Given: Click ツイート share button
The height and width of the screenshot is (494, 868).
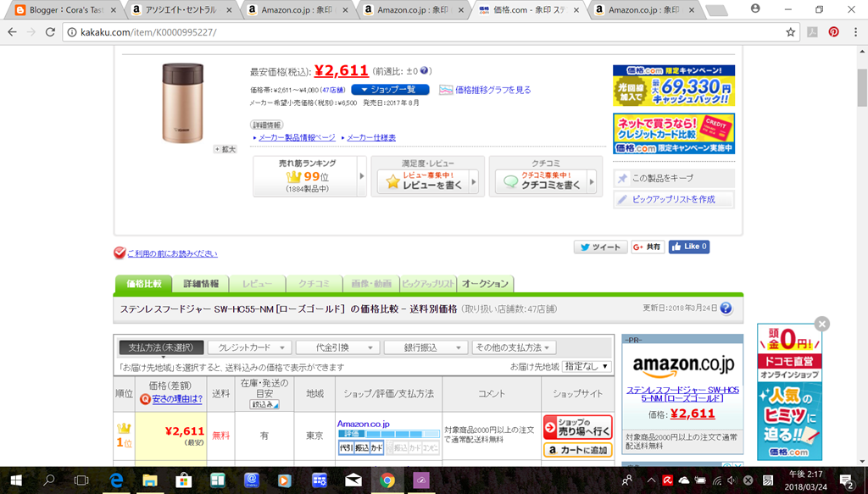Looking at the screenshot, I should click(x=601, y=247).
